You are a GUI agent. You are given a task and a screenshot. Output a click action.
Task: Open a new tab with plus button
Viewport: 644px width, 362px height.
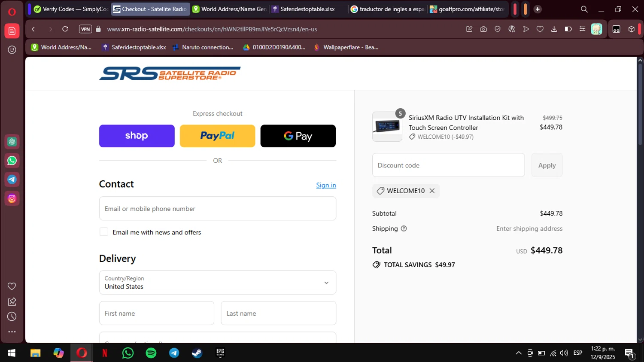coord(538,9)
